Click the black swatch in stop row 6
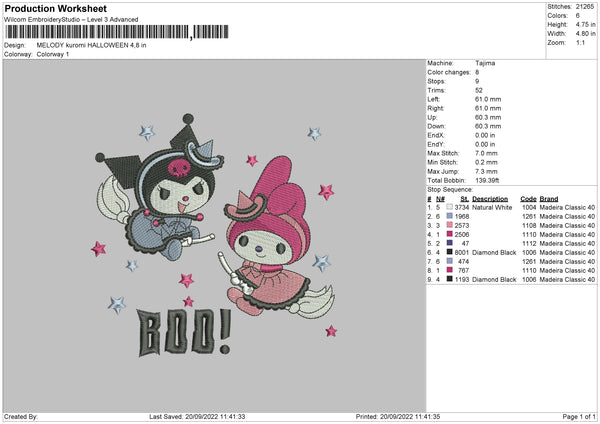Screen dimensions: 600x424 coord(450,252)
